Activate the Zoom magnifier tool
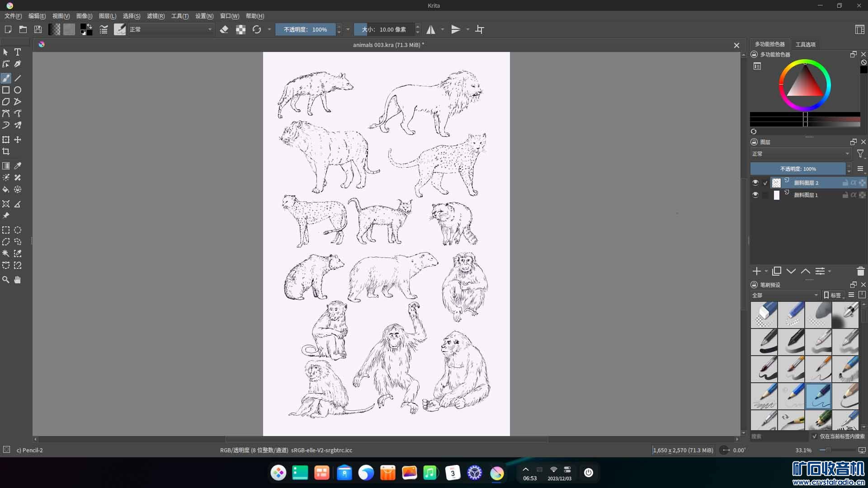Image resolution: width=868 pixels, height=488 pixels. [x=6, y=280]
